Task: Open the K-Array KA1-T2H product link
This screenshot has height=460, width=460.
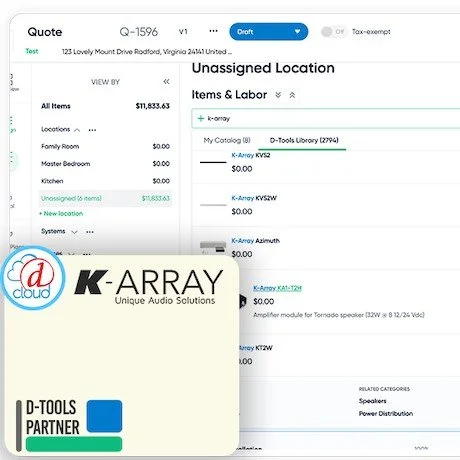Action: [277, 288]
